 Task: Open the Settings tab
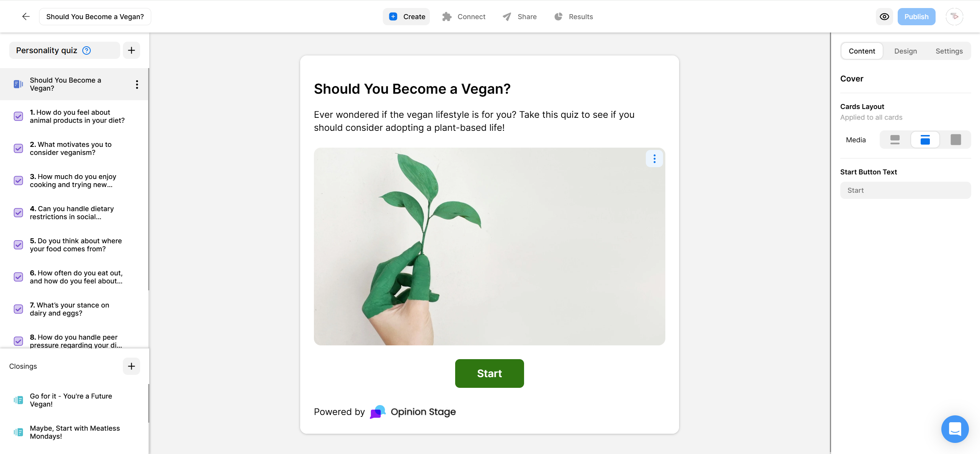(x=949, y=51)
